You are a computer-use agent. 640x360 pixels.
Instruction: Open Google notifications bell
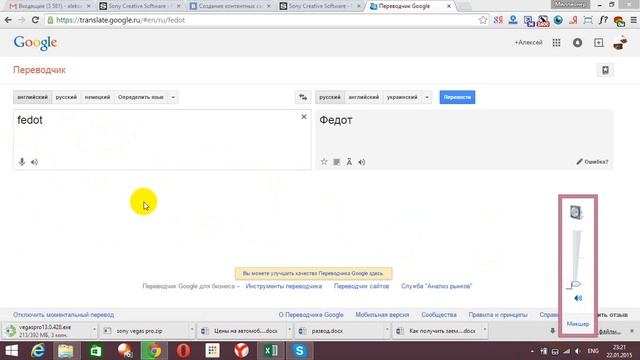tap(577, 42)
